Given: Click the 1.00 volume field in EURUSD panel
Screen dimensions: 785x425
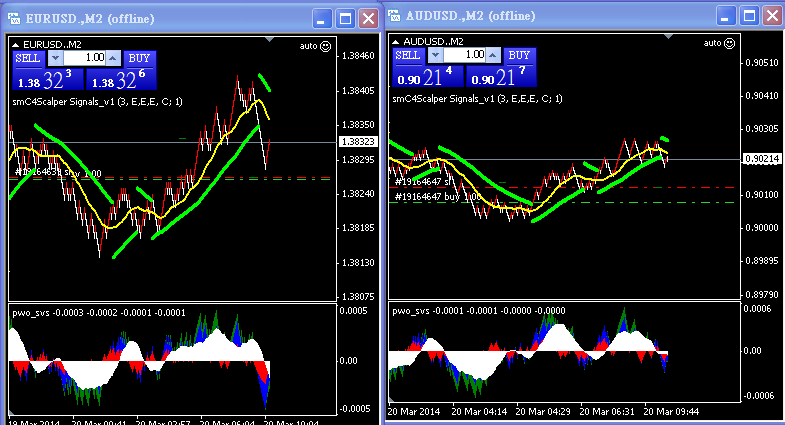Looking at the screenshot, I should point(85,58).
